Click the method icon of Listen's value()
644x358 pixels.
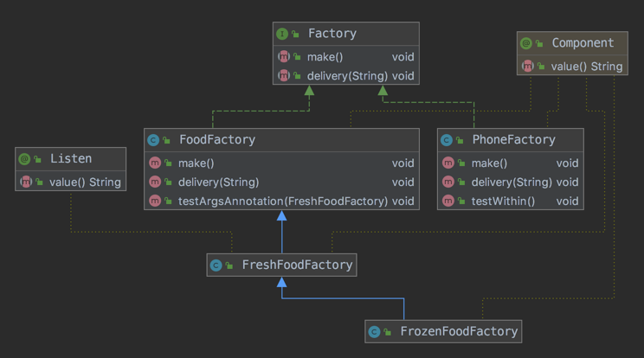(25, 182)
